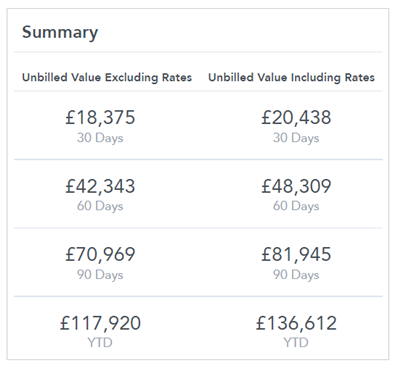This screenshot has width=400, height=365.
Task: Click the £117,920 YTD total
Action: [x=100, y=323]
